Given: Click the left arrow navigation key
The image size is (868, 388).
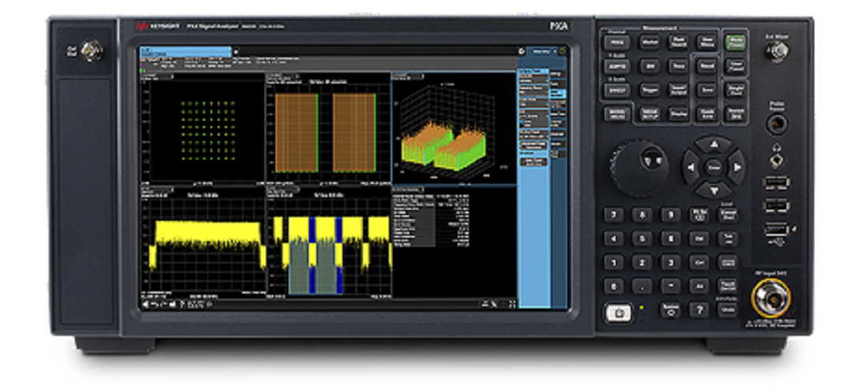Looking at the screenshot, I should click(690, 167).
